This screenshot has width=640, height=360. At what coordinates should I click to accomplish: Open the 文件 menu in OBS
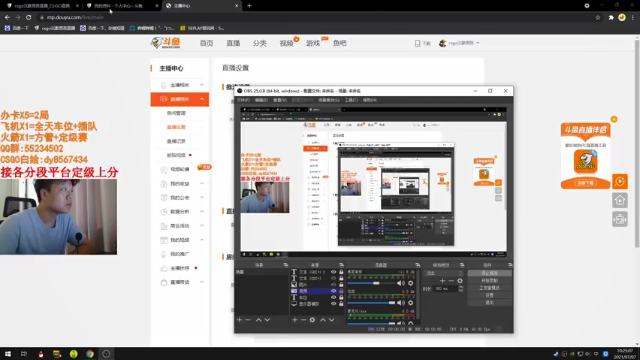243,100
